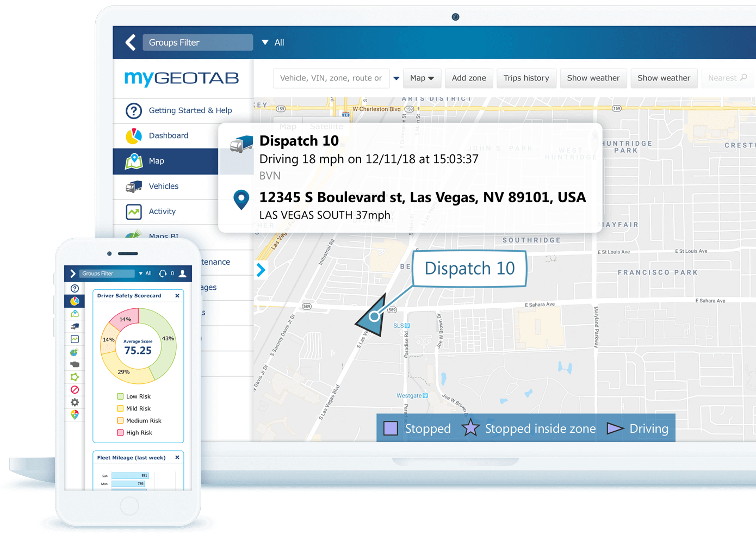Image resolution: width=756 pixels, height=547 pixels.
Task: Open Trips history
Action: (526, 78)
